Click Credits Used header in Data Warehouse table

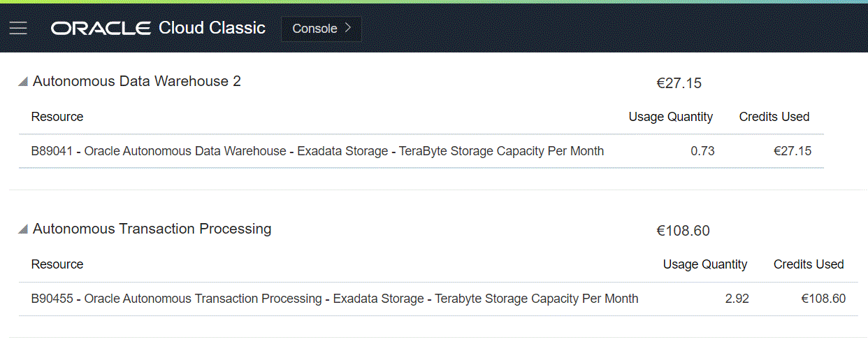coord(774,117)
